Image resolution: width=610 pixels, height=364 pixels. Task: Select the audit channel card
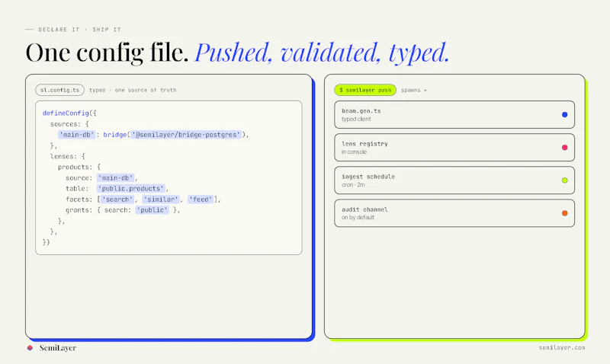(x=454, y=213)
